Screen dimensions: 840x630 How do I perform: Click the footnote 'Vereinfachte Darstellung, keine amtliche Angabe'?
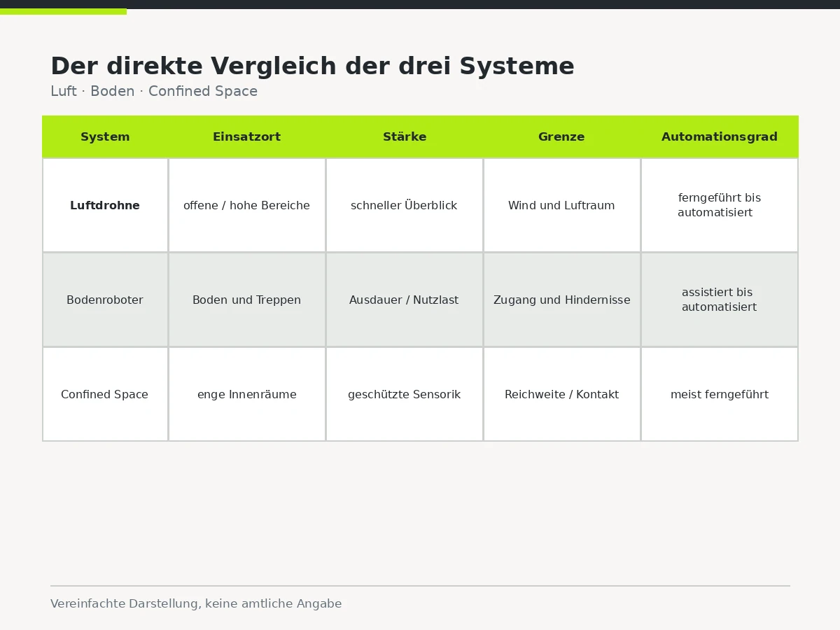pyautogui.click(x=196, y=603)
